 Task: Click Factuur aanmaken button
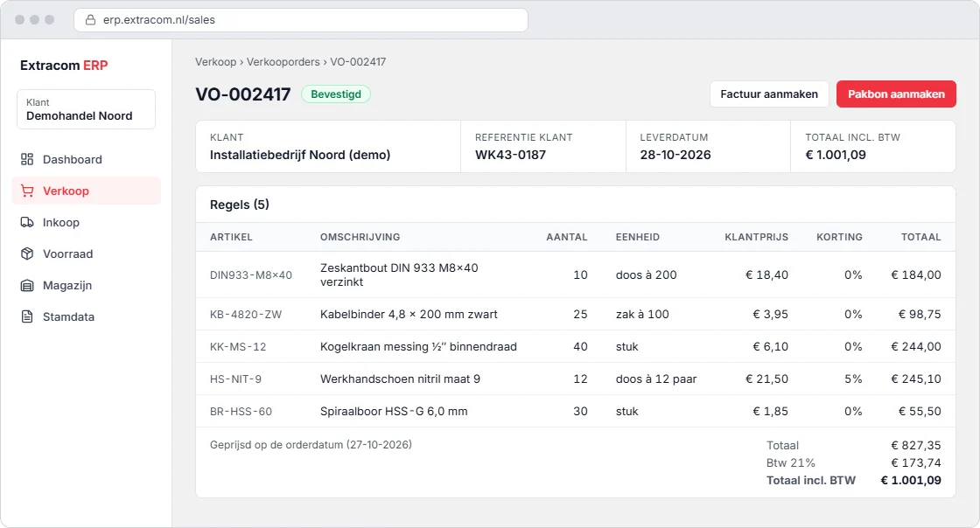[x=769, y=94]
